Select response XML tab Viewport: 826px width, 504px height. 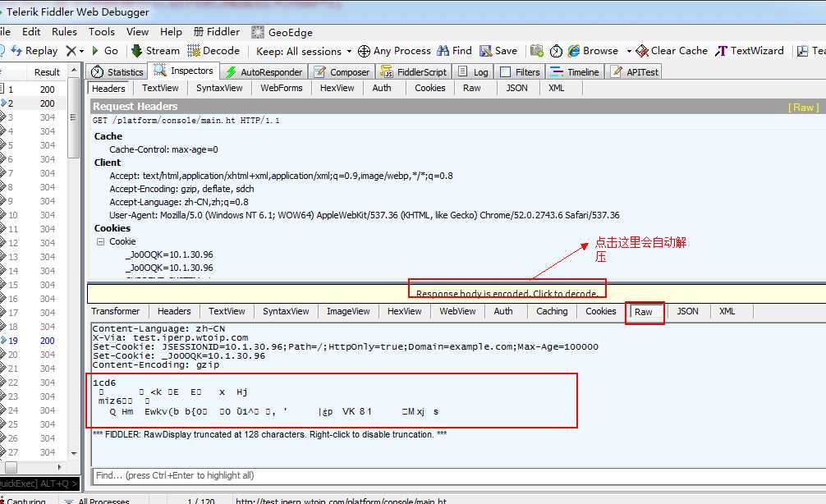point(727,311)
